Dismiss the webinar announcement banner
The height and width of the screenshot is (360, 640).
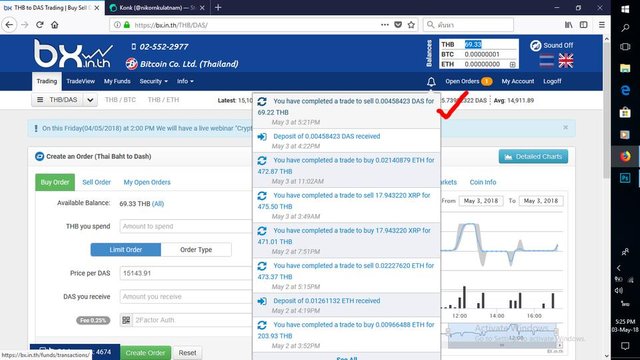565,127
